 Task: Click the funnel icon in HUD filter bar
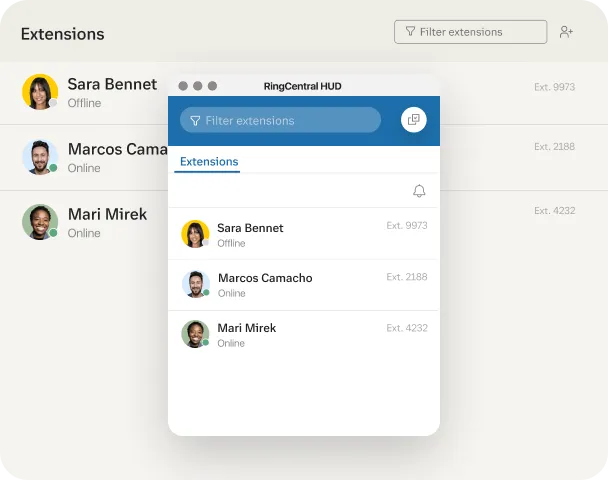(x=195, y=121)
